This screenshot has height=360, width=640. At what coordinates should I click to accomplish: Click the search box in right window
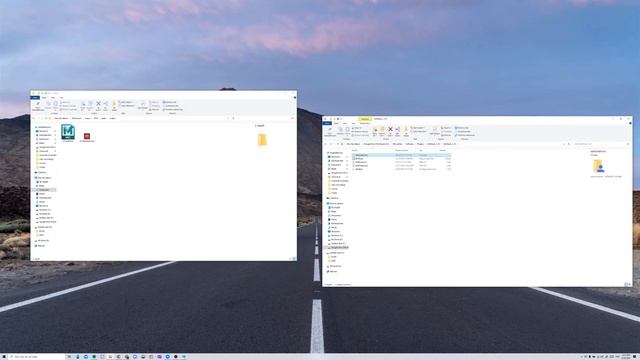click(x=601, y=144)
